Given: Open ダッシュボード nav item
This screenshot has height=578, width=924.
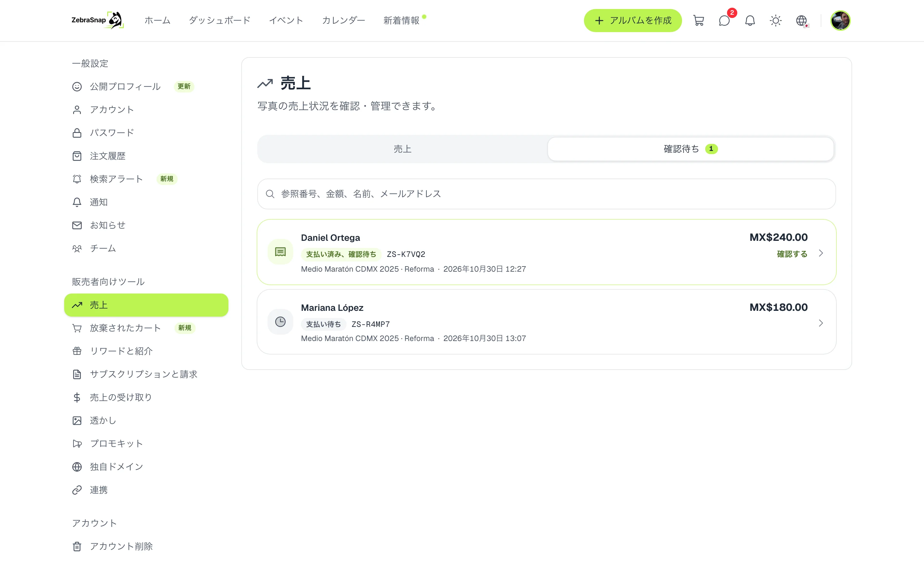Looking at the screenshot, I should 219,21.
